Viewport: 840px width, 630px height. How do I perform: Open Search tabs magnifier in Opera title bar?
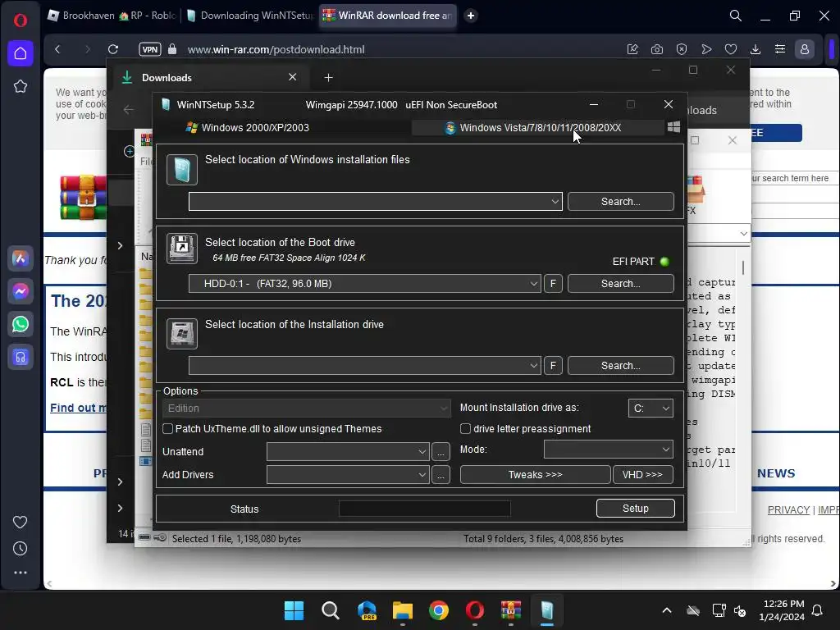(736, 16)
